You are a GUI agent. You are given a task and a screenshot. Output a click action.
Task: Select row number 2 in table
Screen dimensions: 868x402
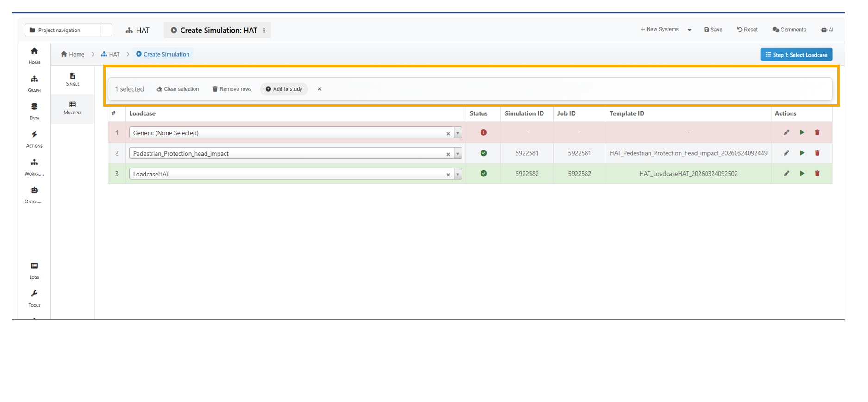117,153
